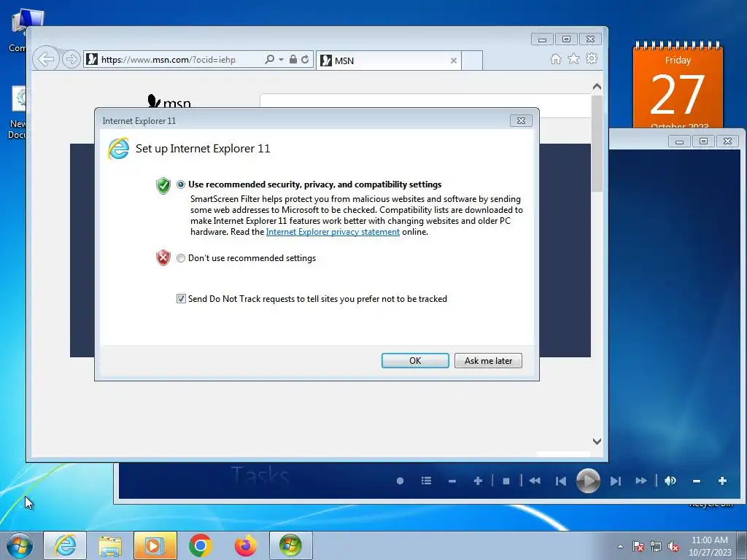The height and width of the screenshot is (560, 747).
Task: Uncheck Send Do Not Track requests checkbox
Action: (x=181, y=298)
